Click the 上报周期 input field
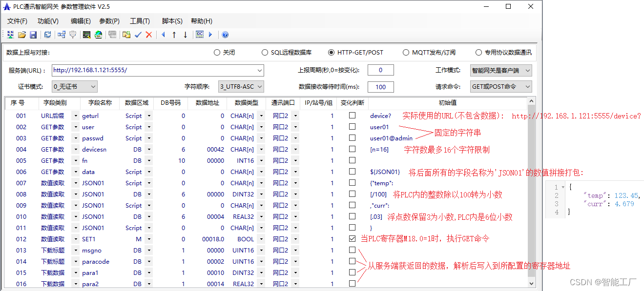Image resolution: width=644 pixels, height=291 pixels. tap(380, 70)
